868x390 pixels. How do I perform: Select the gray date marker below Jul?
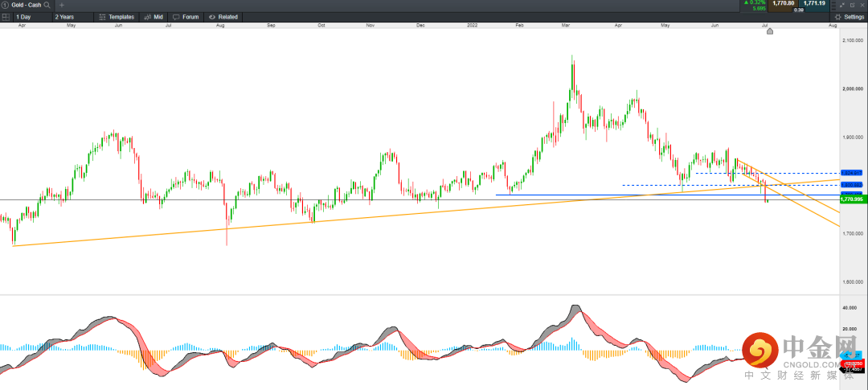769,31
